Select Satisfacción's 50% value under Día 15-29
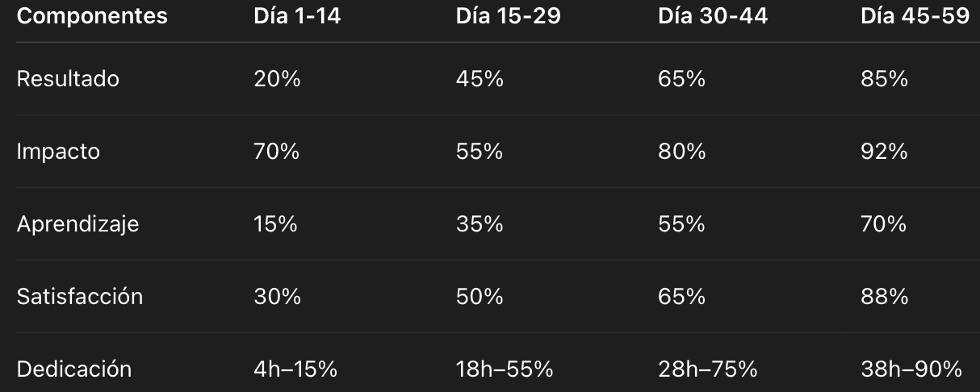Image resolution: width=980 pixels, height=392 pixels. coord(480,297)
